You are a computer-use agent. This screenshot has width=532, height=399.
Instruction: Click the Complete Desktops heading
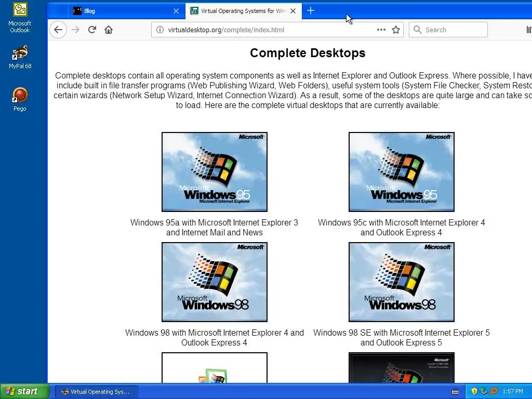(308, 53)
